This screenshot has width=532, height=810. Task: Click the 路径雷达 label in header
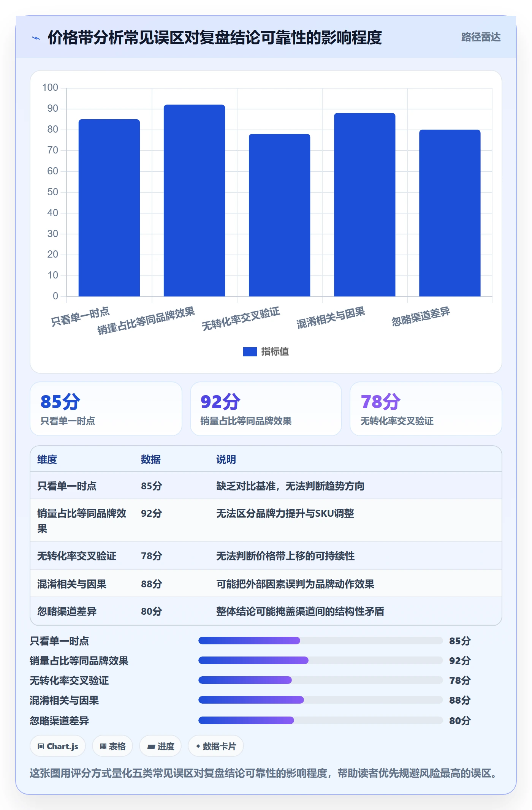coord(481,37)
